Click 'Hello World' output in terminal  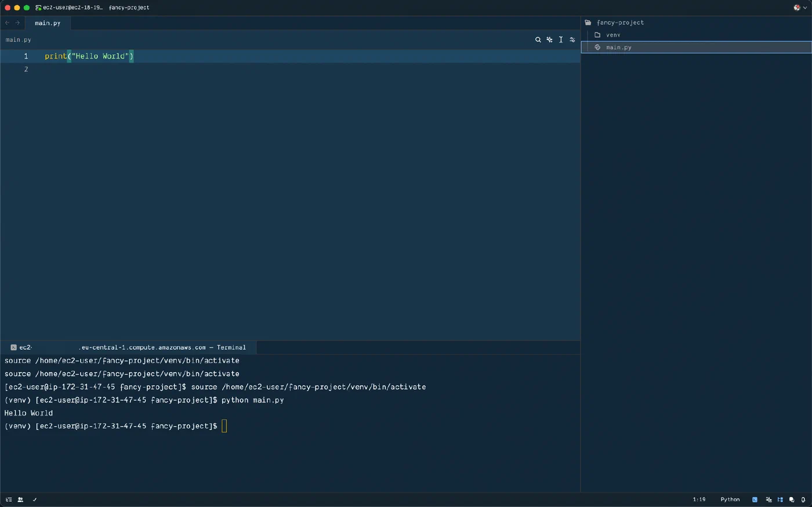coord(28,413)
